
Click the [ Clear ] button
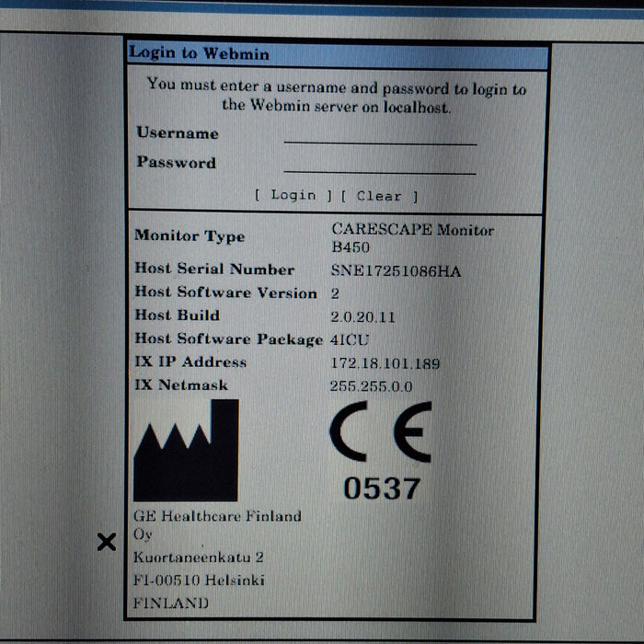coord(379,196)
